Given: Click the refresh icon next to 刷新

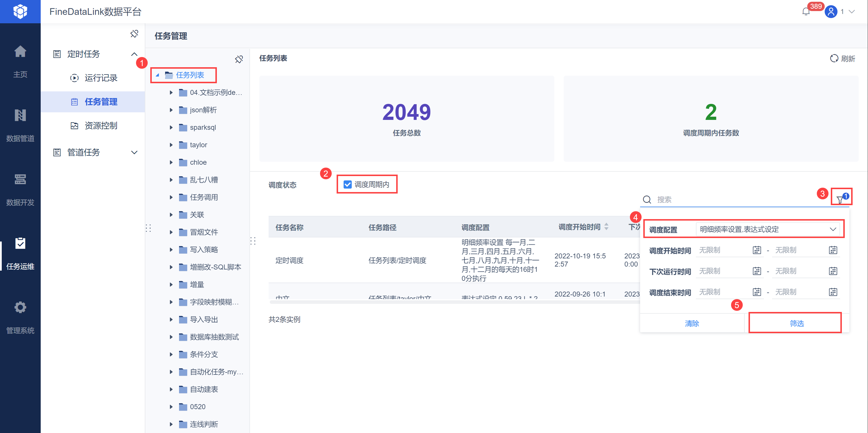Looking at the screenshot, I should [834, 58].
